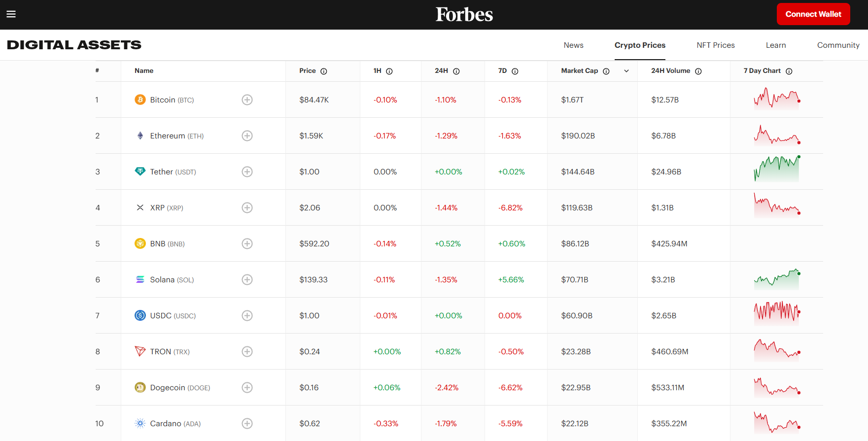Add Bitcoin to watchlist

point(247,100)
